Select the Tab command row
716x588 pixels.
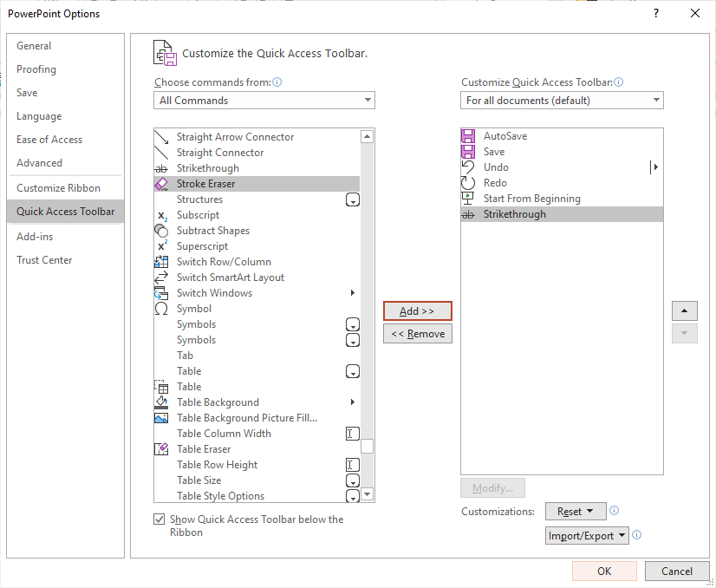click(x=257, y=356)
